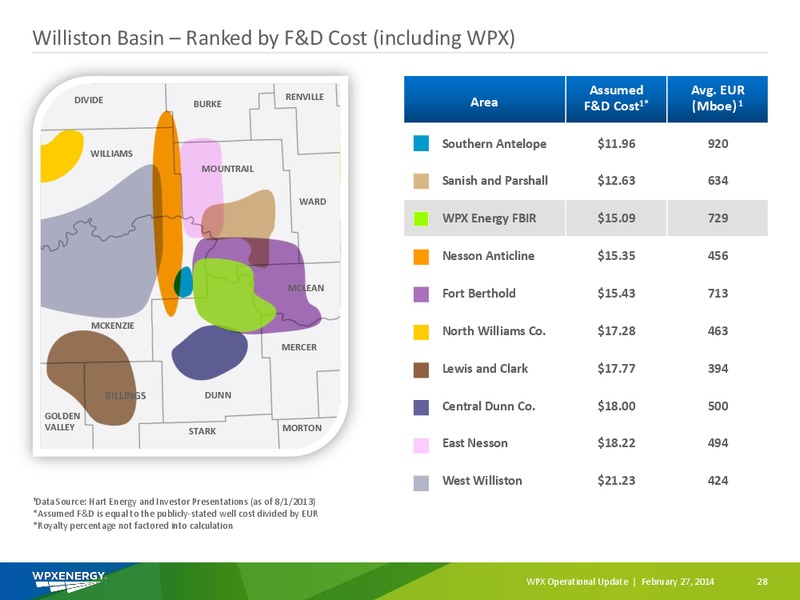Click the 729 EUR value
800x600 pixels.
[x=717, y=218]
